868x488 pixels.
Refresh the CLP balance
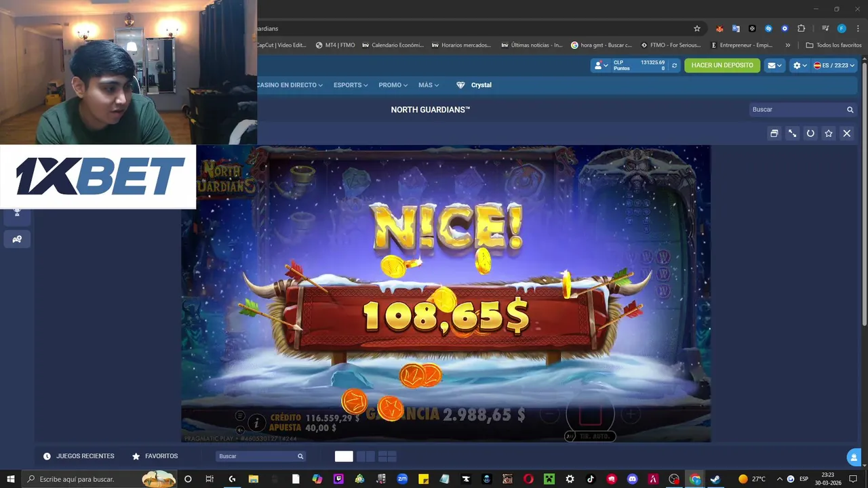[x=674, y=66]
